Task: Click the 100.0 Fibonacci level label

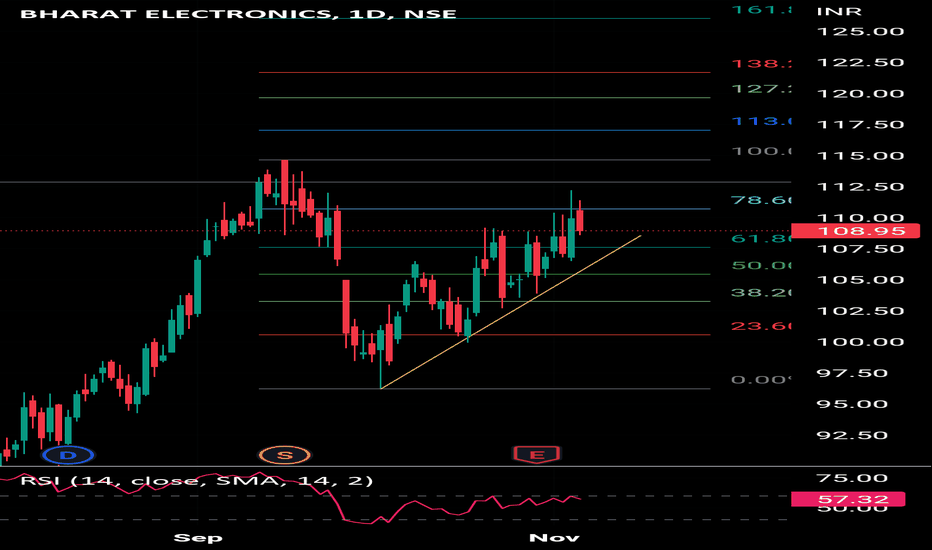Action: pos(761,151)
